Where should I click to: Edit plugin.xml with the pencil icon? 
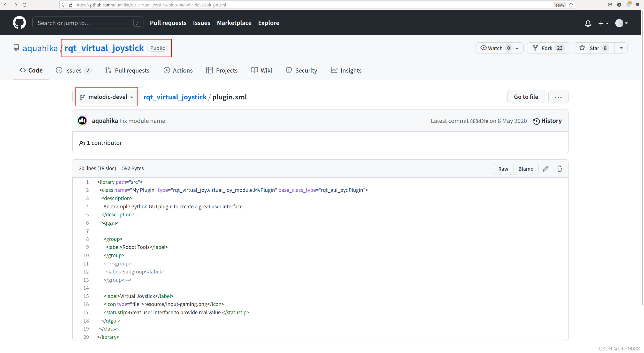click(546, 168)
